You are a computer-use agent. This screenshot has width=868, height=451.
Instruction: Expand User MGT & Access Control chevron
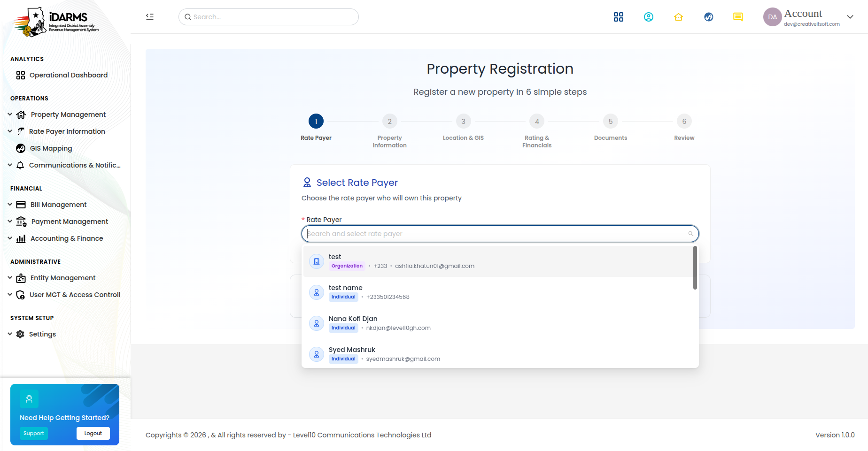coord(10,295)
